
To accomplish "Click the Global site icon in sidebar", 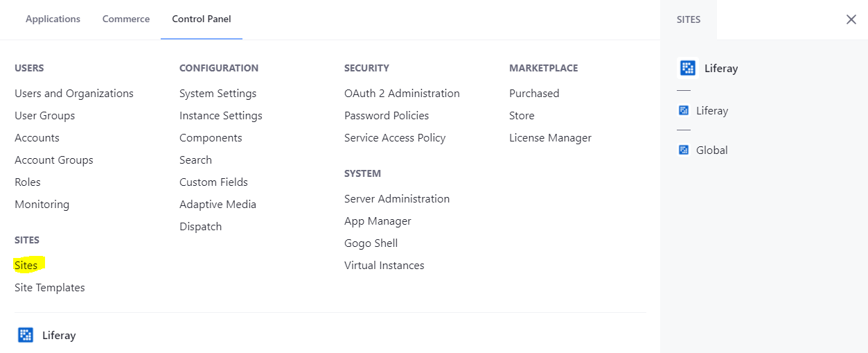I will [684, 150].
